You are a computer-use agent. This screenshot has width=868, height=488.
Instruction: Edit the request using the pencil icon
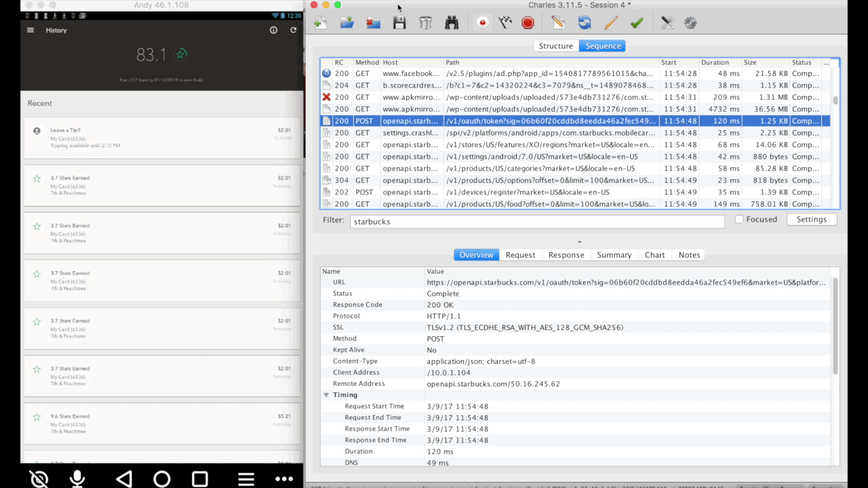610,22
